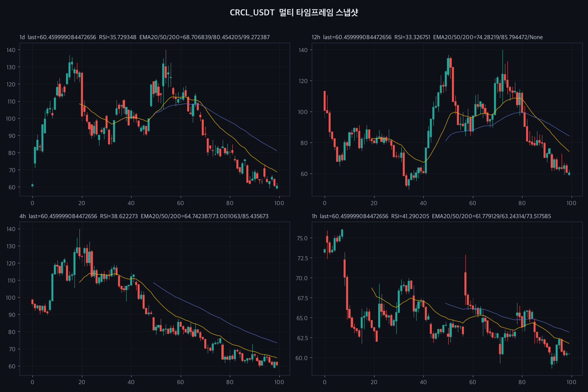Select the 1d chart title with RSI=35.729348
Screen dimensions: 588x392
click(145, 37)
